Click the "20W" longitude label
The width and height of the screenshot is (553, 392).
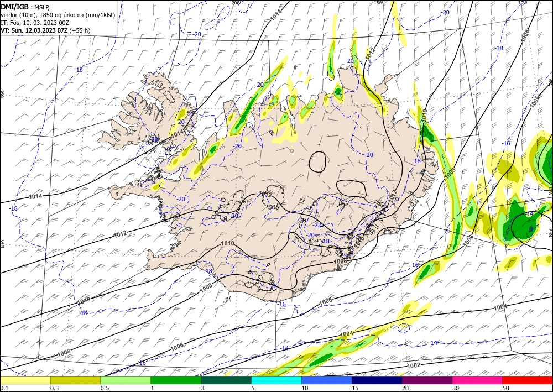click(x=236, y=3)
